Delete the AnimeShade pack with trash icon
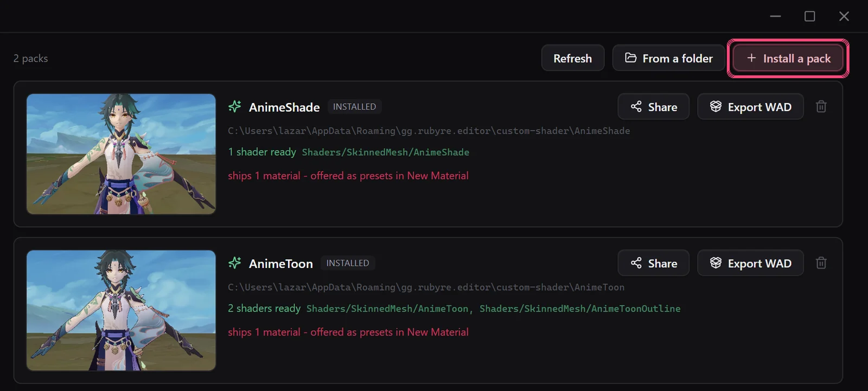The height and width of the screenshot is (391, 868). pyautogui.click(x=821, y=106)
